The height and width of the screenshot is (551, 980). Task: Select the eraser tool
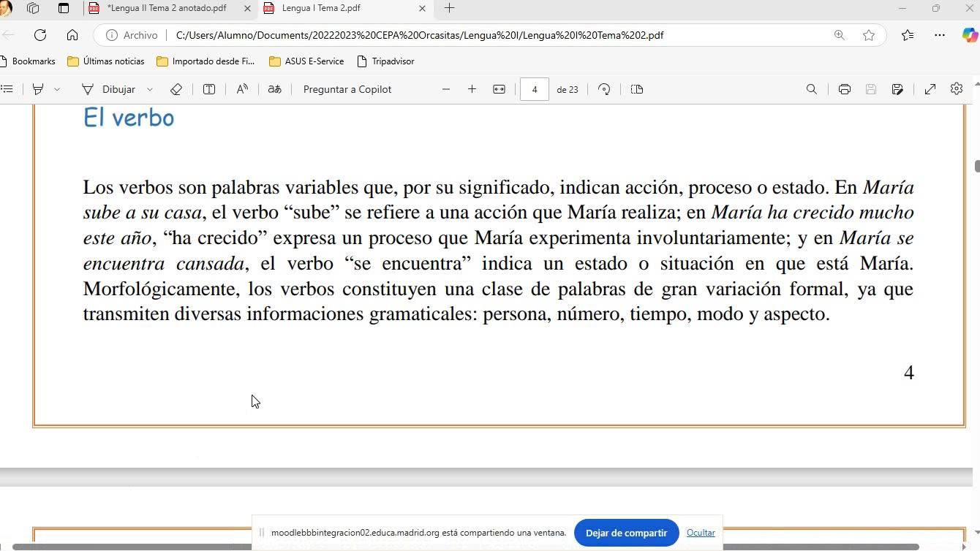(x=176, y=89)
